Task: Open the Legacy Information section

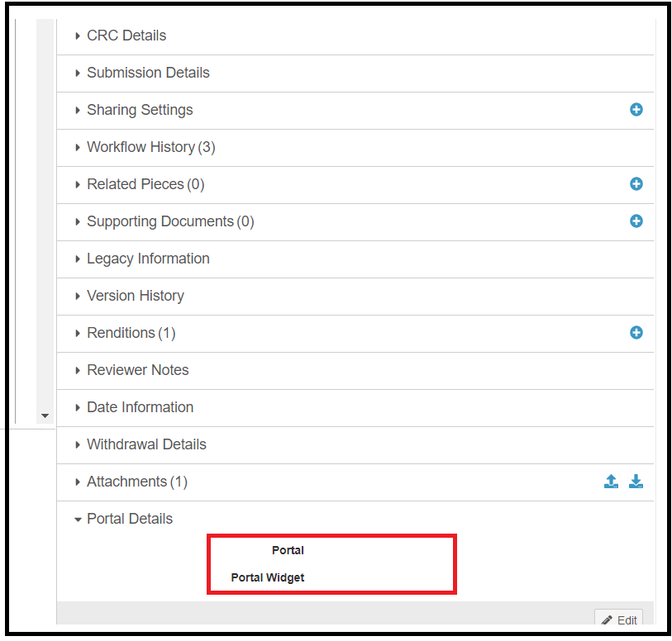Action: (147, 259)
